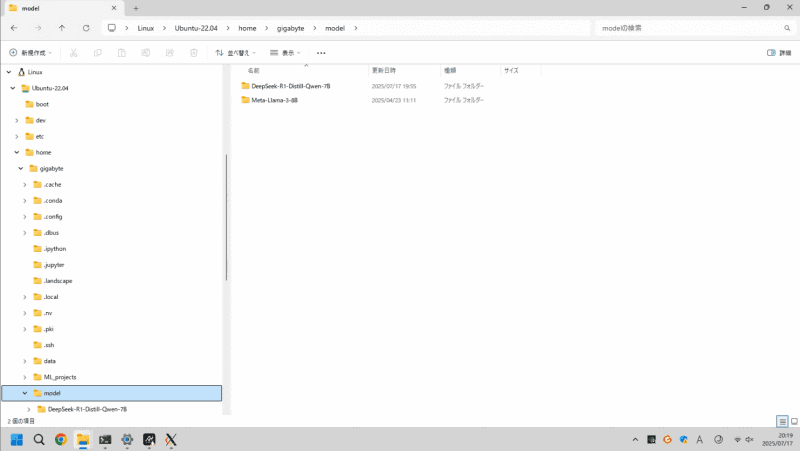Click the Cut scissors icon
The image size is (800, 451).
(73, 53)
